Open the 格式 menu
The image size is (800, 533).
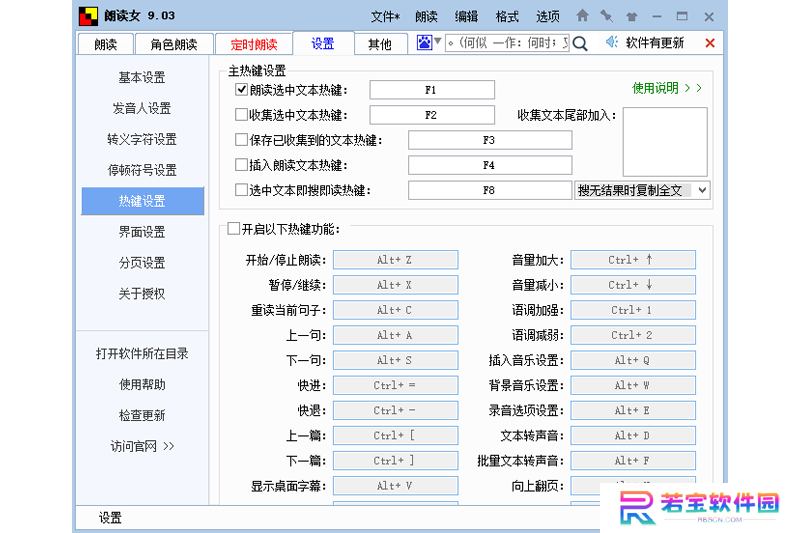[507, 17]
